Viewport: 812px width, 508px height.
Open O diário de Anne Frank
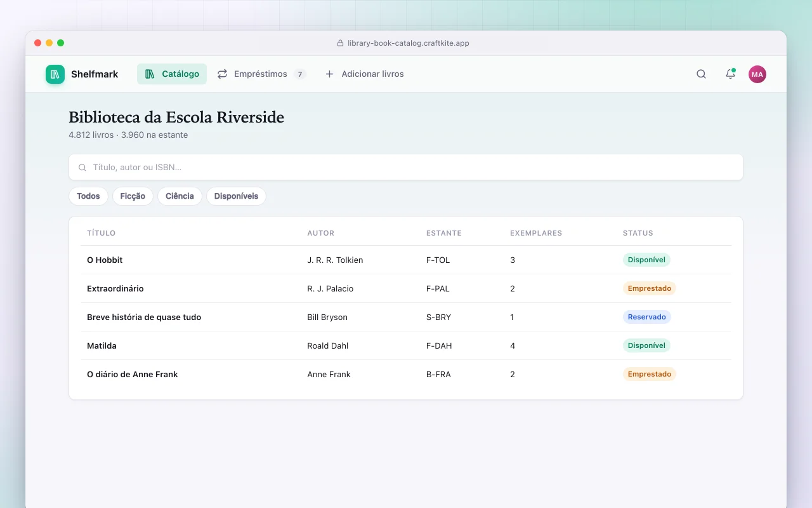(x=132, y=374)
